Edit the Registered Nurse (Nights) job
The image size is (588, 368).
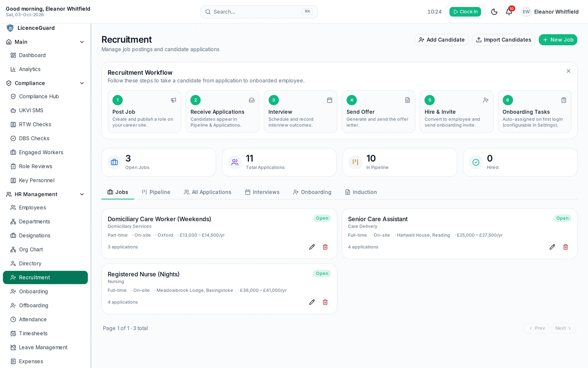coord(312,302)
